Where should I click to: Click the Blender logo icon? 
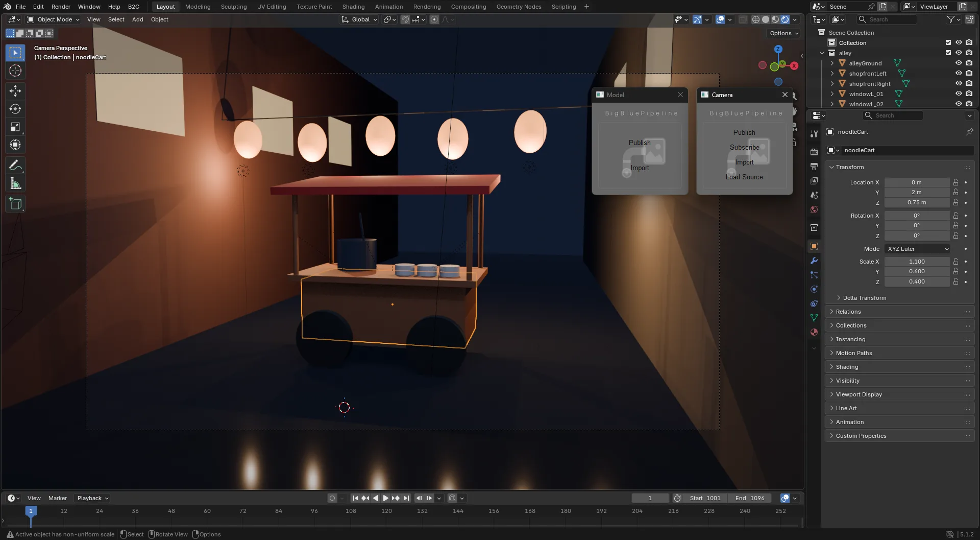pyautogui.click(x=7, y=7)
